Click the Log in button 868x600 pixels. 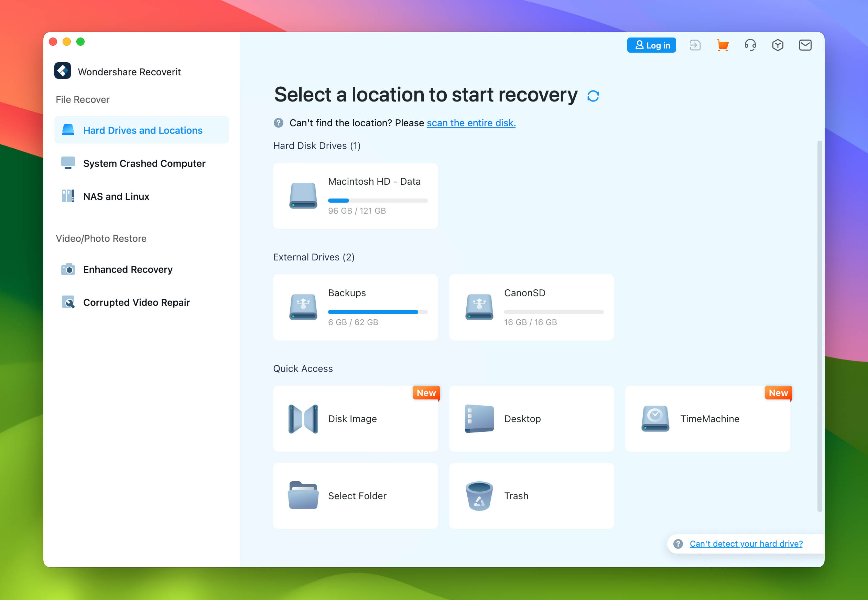tap(651, 45)
